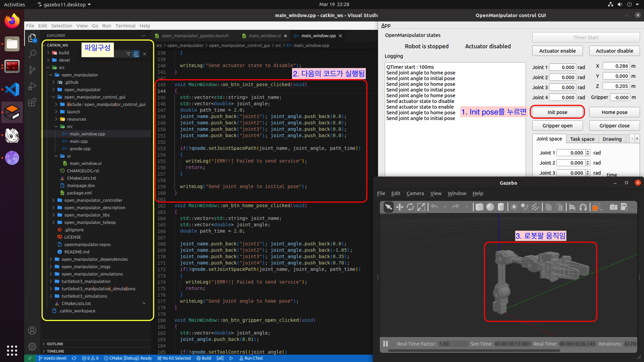
Task: Toggle the Gazebo snap magnet tool
Action: pos(583,207)
